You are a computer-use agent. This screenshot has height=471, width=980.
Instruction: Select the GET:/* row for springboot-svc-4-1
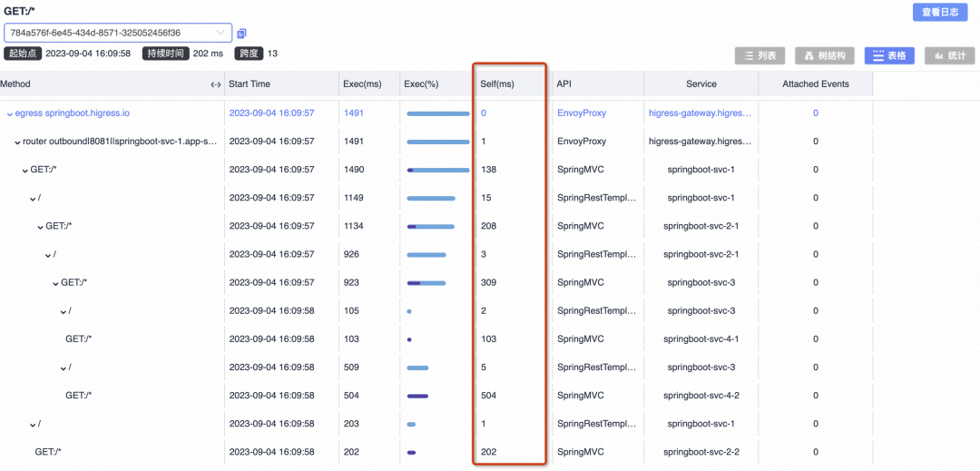tap(78, 339)
